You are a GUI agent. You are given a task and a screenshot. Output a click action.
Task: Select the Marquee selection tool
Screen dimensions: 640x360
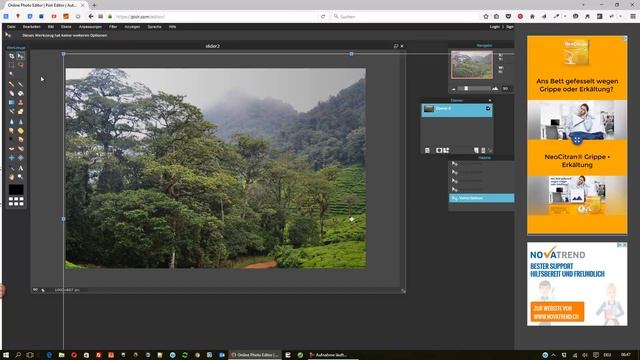11,65
